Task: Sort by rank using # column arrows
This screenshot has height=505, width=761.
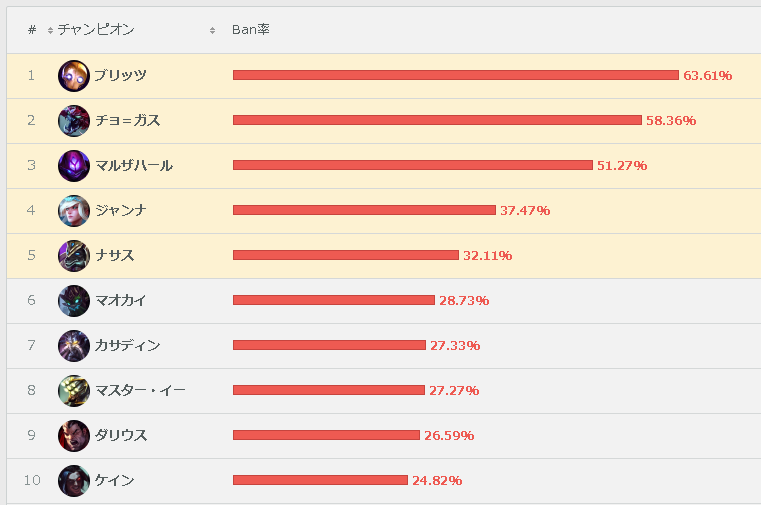Action: pyautogui.click(x=50, y=31)
